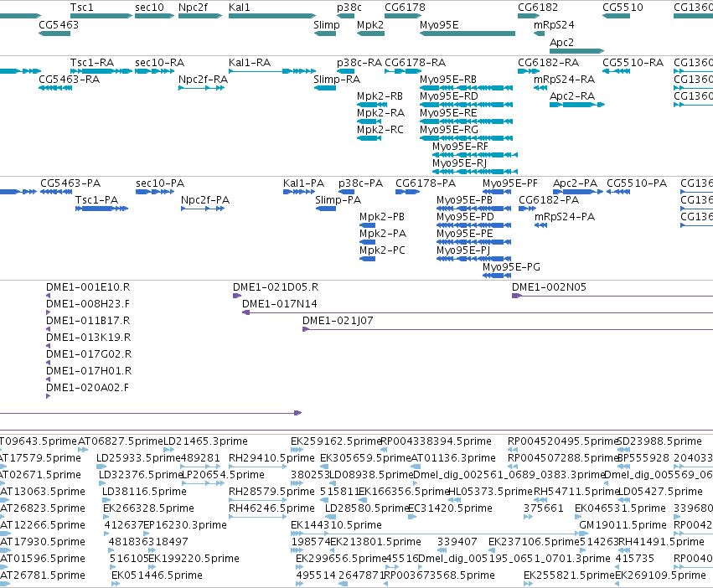The image size is (713, 588).
Task: Select protein Slimp-PA
Action: click(x=338, y=200)
